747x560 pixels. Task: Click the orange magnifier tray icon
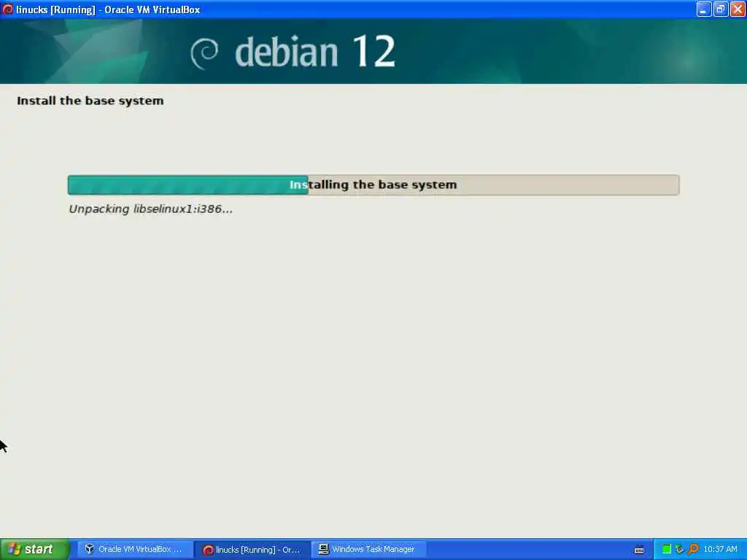pos(693,549)
